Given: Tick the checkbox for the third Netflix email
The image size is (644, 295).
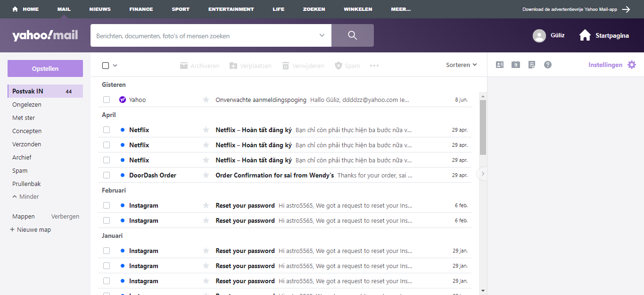Looking at the screenshot, I should [107, 160].
